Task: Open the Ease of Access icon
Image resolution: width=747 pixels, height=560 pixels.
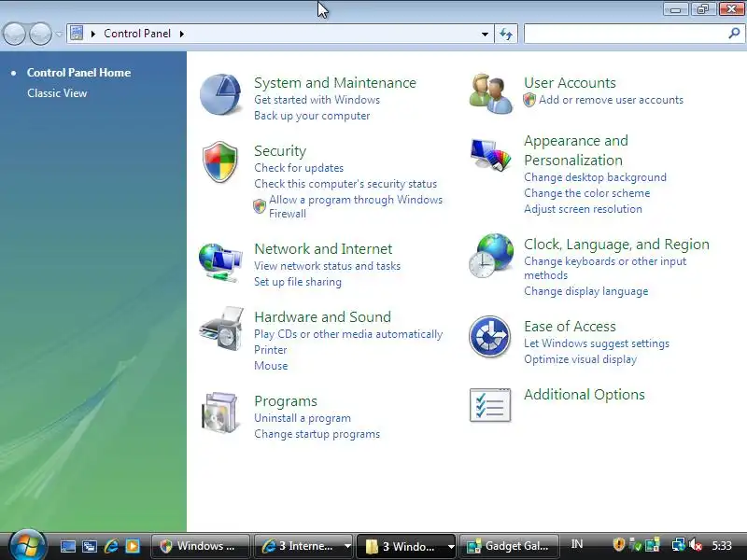Action: pos(489,336)
